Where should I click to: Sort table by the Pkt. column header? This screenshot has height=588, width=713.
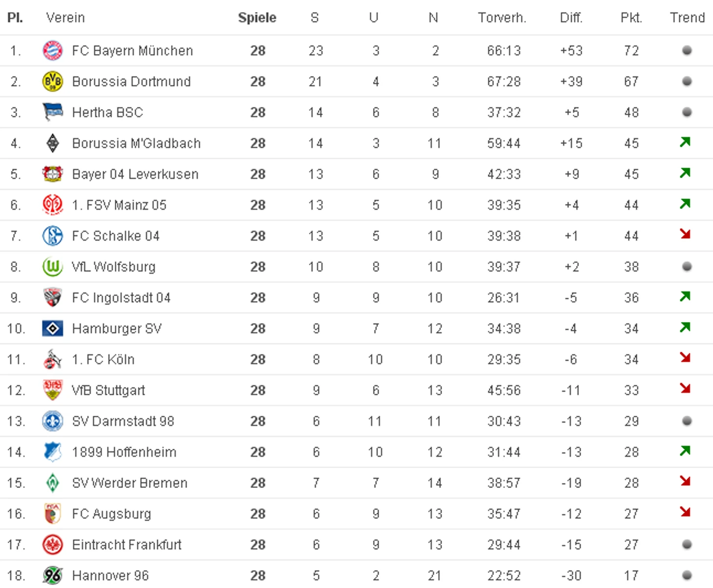pyautogui.click(x=631, y=18)
